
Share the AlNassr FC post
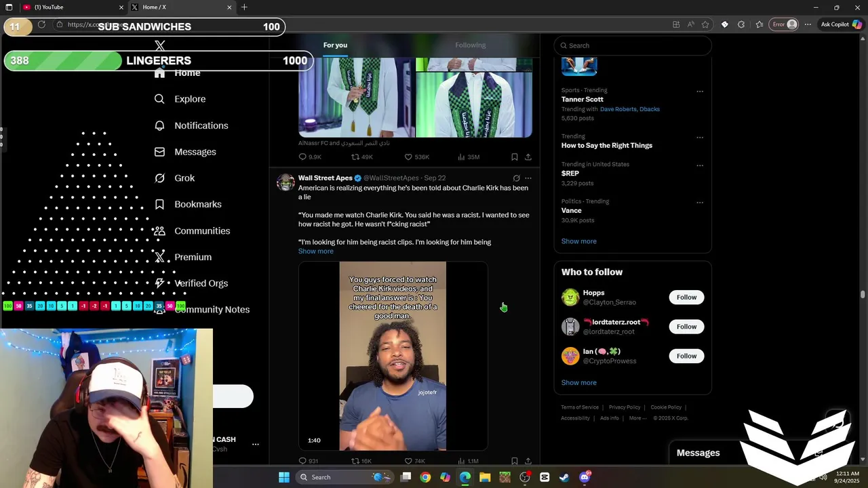click(528, 157)
